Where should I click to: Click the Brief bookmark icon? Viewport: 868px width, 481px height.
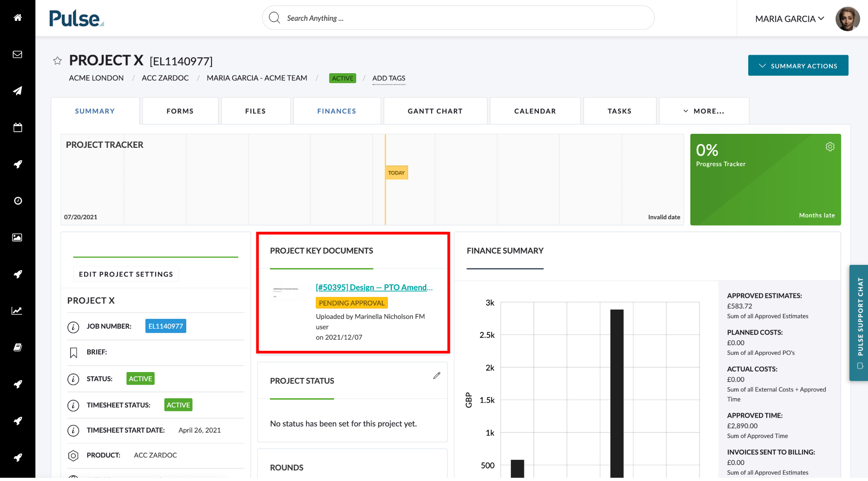(x=73, y=353)
